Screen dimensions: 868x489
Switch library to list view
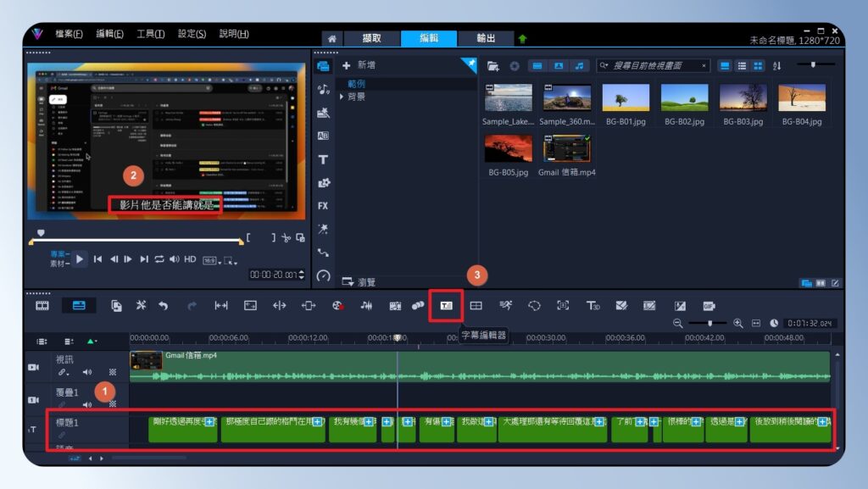click(742, 66)
